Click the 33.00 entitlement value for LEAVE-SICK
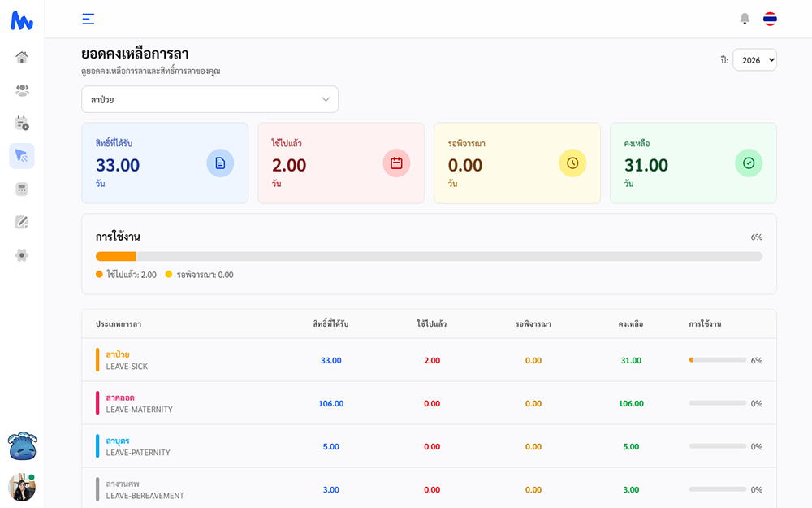The height and width of the screenshot is (508, 812). click(330, 359)
